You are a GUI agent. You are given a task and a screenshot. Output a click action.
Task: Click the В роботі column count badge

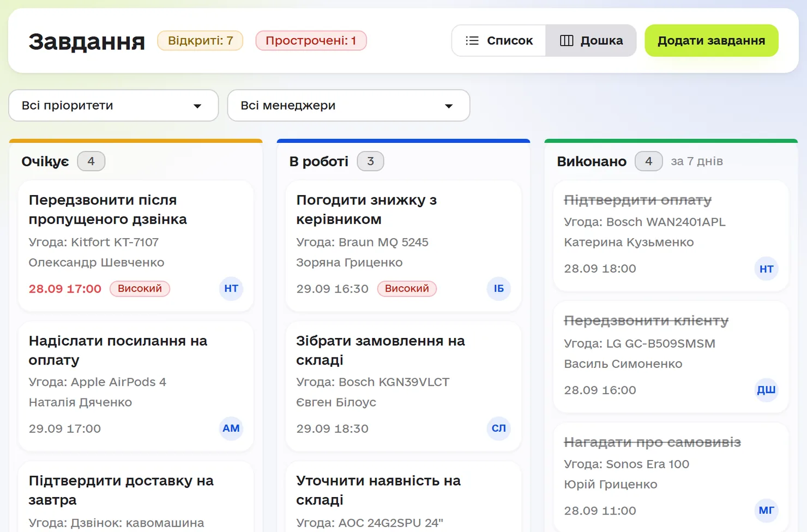(x=370, y=161)
